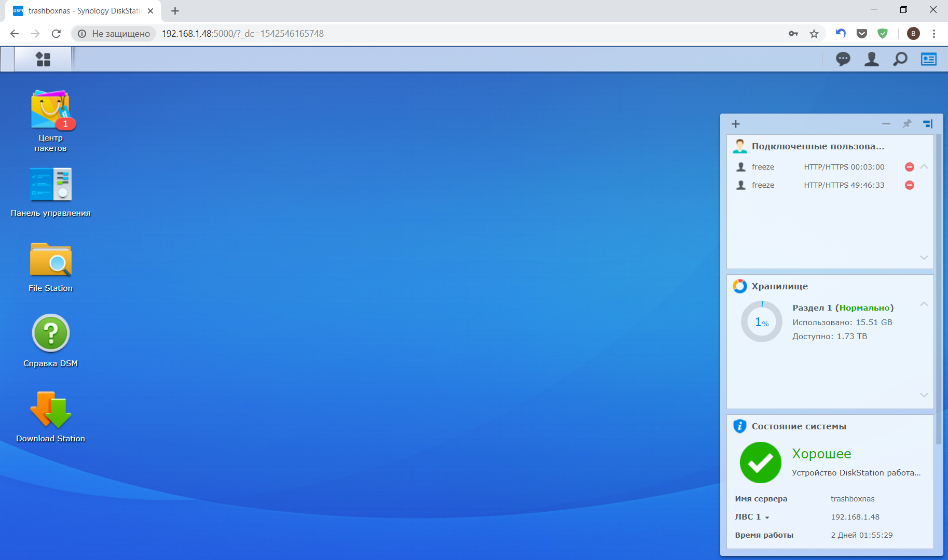Viewport: 948px width, 560px height.
Task: Click the Доступно: 1.73 TB text
Action: 830,337
